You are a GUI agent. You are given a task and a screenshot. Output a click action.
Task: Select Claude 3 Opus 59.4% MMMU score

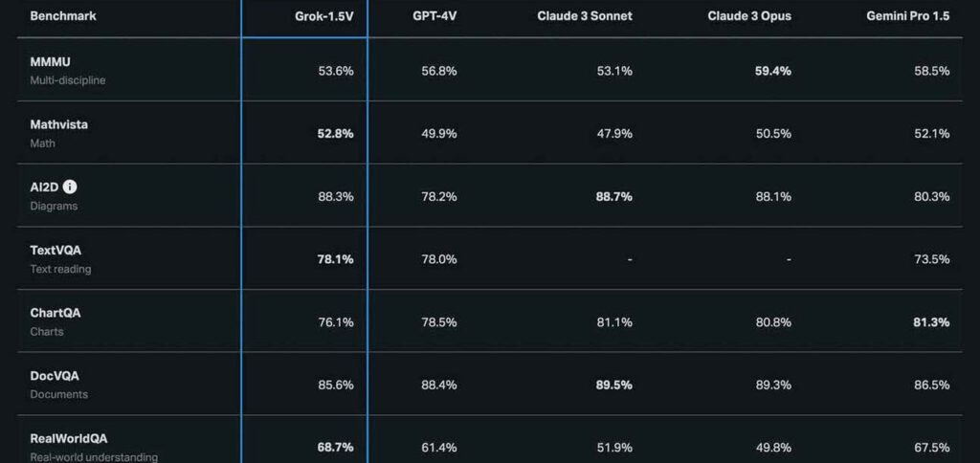coord(773,71)
